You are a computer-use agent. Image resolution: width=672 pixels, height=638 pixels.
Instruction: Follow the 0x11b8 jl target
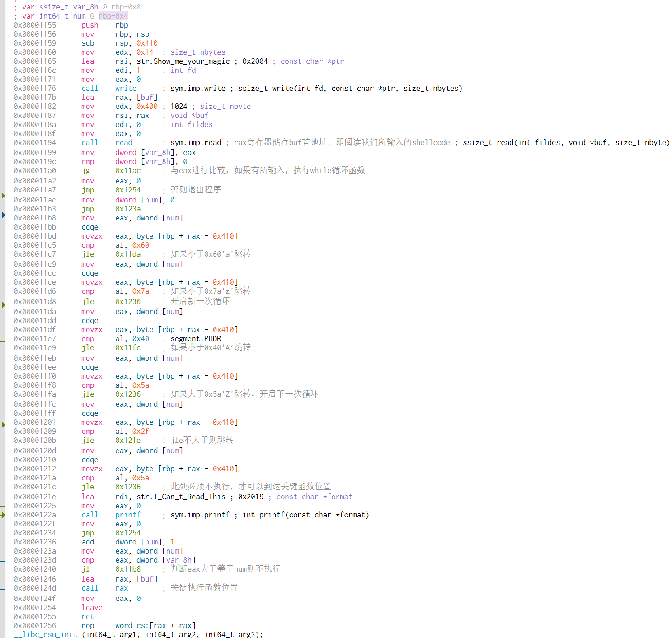[128, 569]
